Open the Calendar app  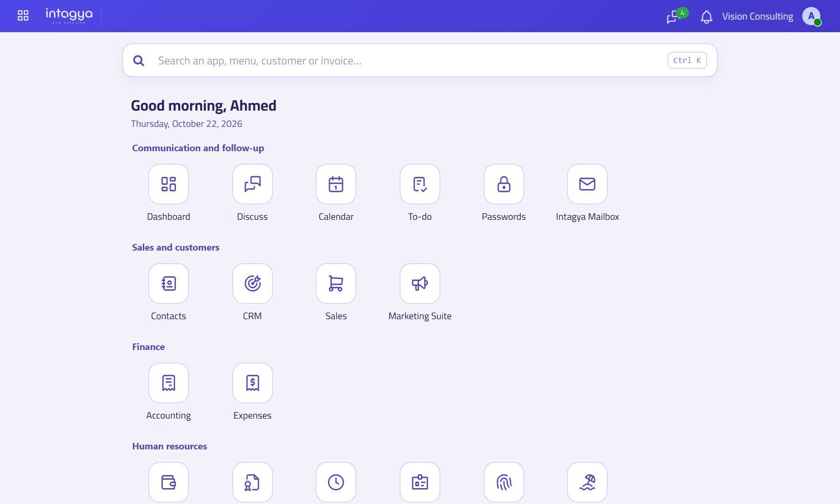click(x=336, y=184)
